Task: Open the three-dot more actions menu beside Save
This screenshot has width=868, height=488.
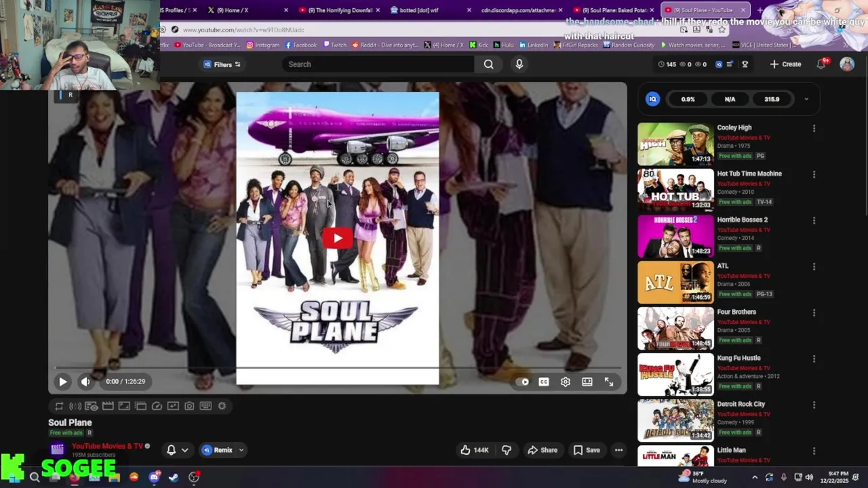Action: (x=618, y=450)
